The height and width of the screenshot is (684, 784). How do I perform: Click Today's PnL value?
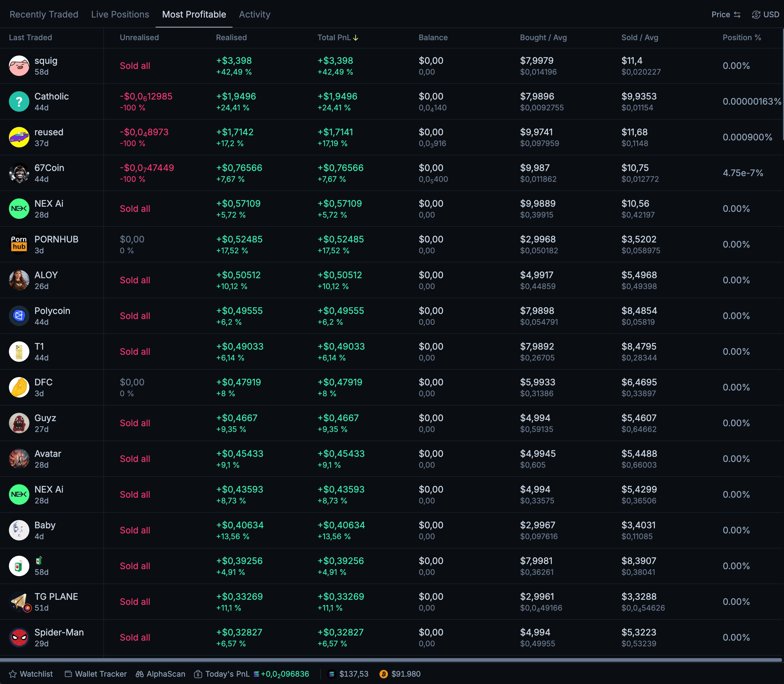pyautogui.click(x=284, y=674)
